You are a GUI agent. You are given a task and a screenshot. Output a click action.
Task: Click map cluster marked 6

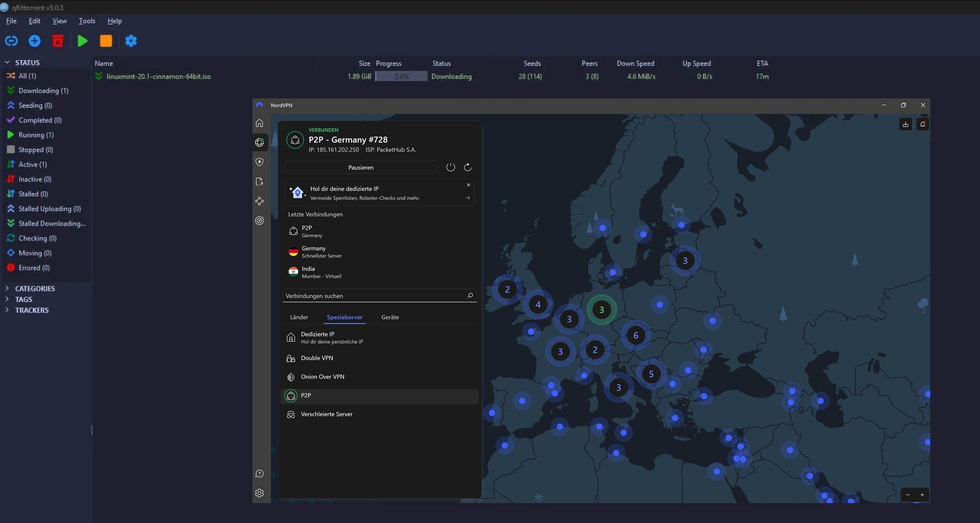point(636,335)
